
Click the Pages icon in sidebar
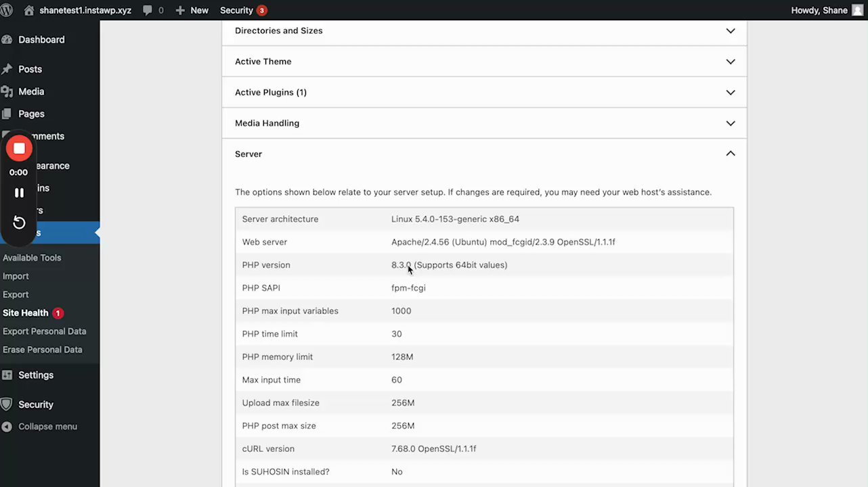point(7,114)
